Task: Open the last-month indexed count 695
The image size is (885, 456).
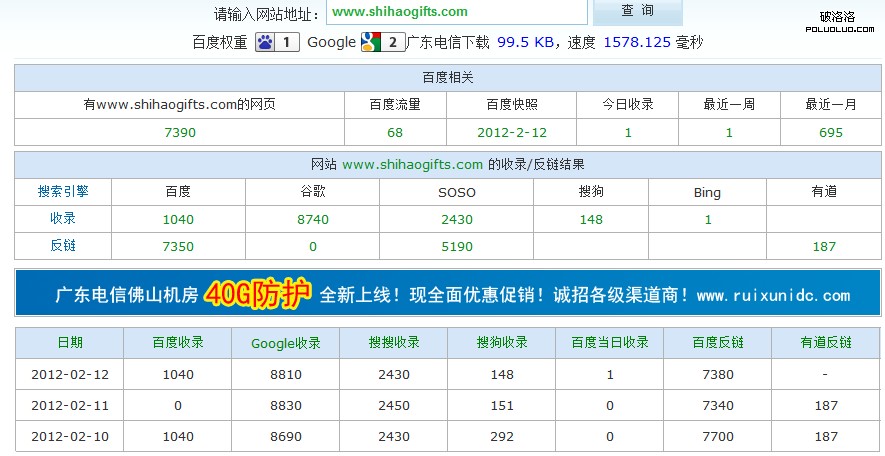Action: pyautogui.click(x=830, y=133)
